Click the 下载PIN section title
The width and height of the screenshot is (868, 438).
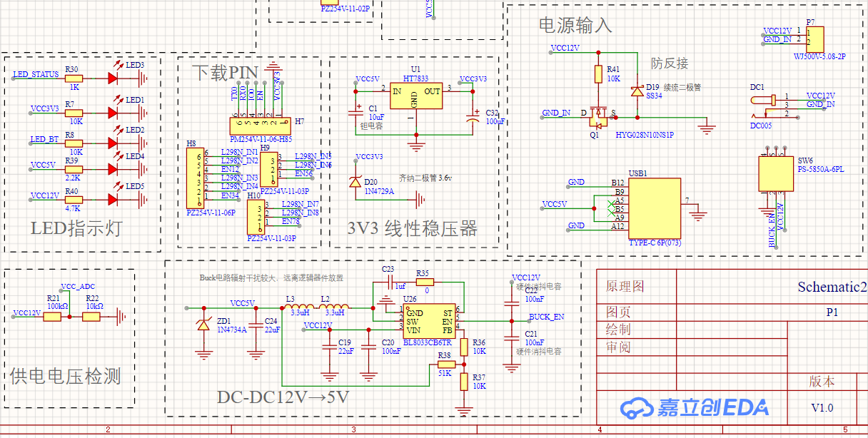pos(225,73)
